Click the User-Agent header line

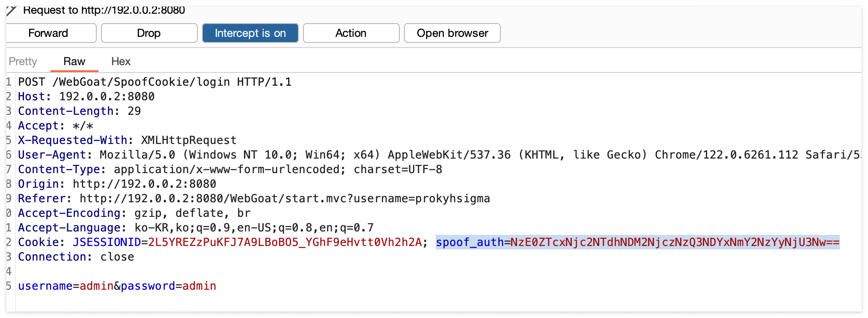point(440,155)
